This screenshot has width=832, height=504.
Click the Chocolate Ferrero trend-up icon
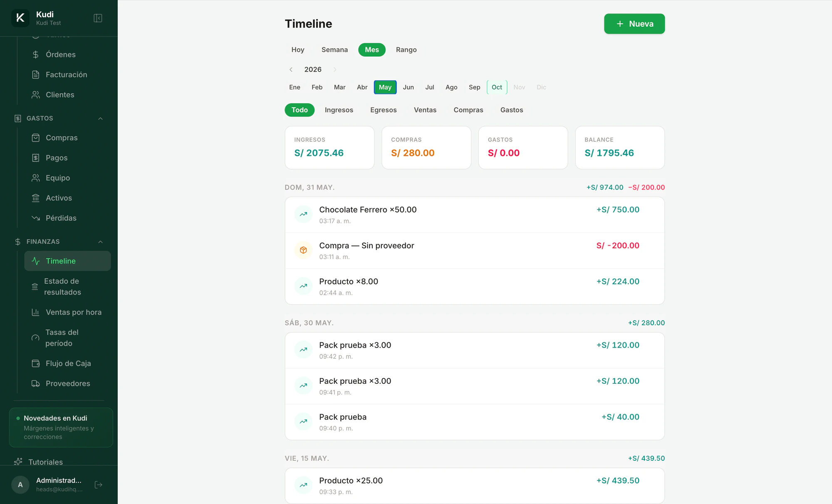[x=303, y=214]
